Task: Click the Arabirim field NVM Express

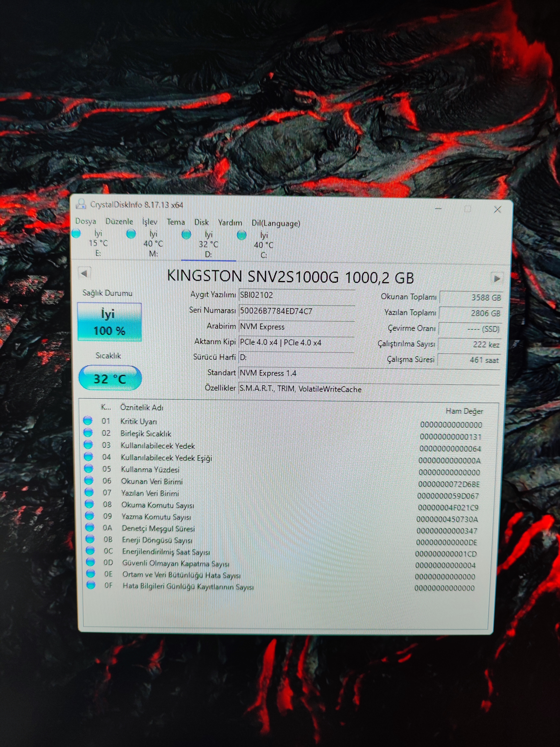Action: 296,327
